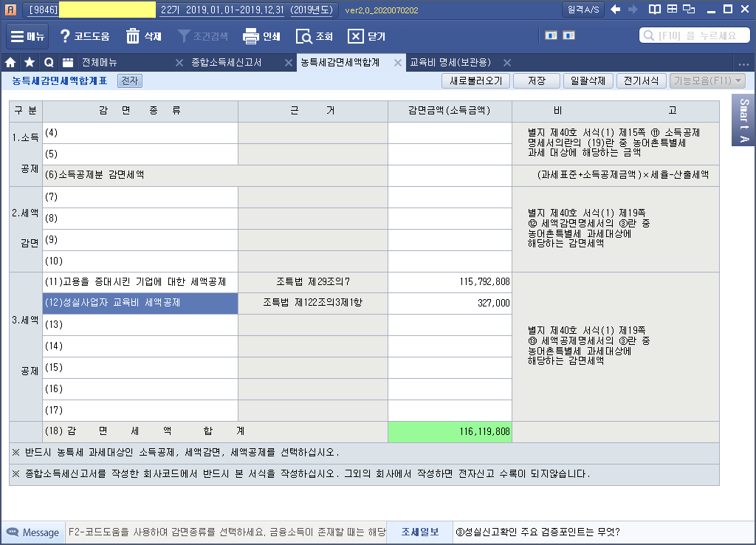Click the (6)소득공제분 감면세액 row
The image size is (756, 545).
(215, 176)
